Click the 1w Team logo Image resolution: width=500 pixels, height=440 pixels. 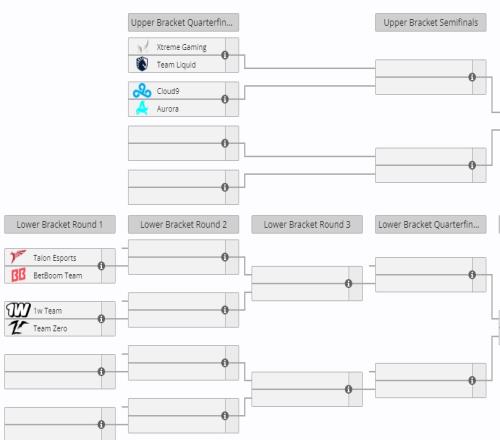point(18,310)
